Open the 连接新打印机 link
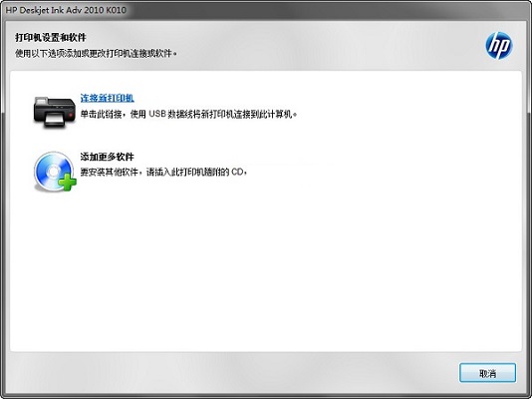Screen dimensions: 532x399 (x=107, y=98)
